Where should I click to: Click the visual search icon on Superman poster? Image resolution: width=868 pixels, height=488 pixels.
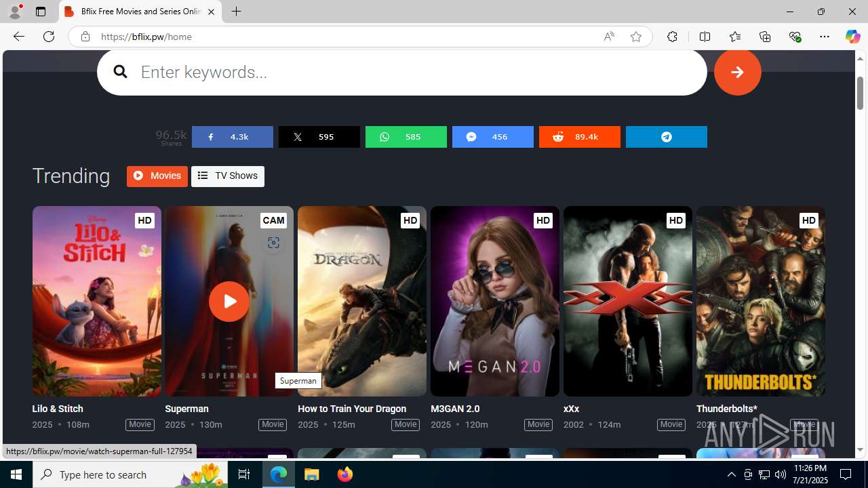point(273,243)
